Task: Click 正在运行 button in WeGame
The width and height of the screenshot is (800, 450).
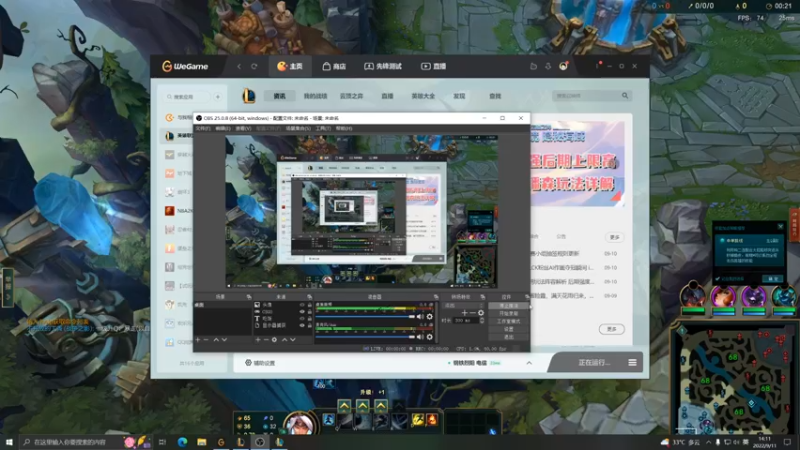Action: [594, 363]
